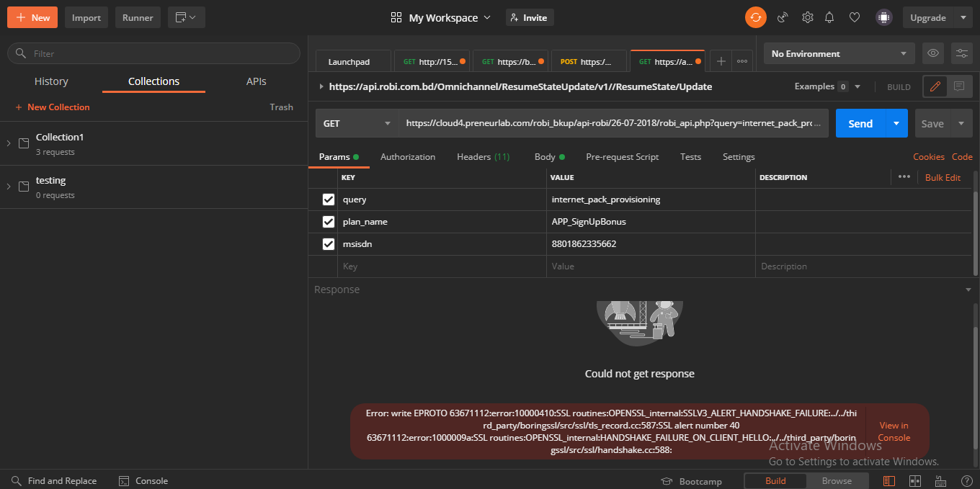
Task: Open the request Settings tab
Action: [x=739, y=157]
